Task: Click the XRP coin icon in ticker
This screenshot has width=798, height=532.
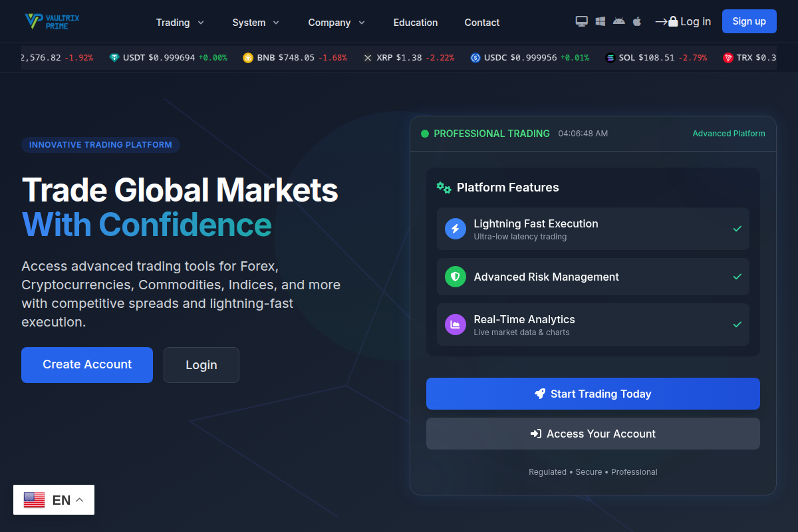Action: [x=368, y=58]
